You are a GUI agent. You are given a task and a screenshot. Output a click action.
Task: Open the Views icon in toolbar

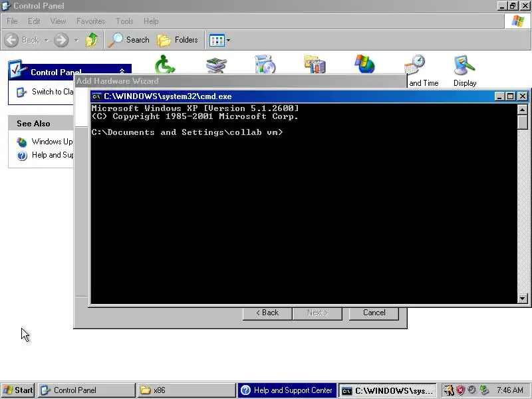(217, 41)
